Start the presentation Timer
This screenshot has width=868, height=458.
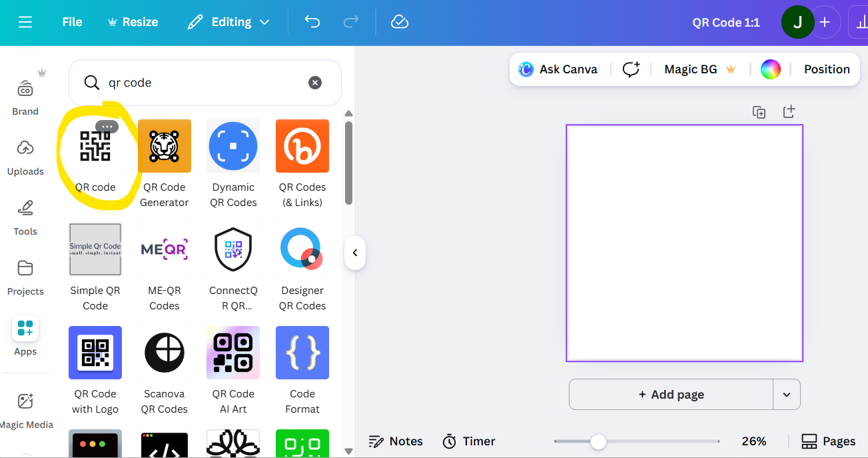click(x=468, y=441)
